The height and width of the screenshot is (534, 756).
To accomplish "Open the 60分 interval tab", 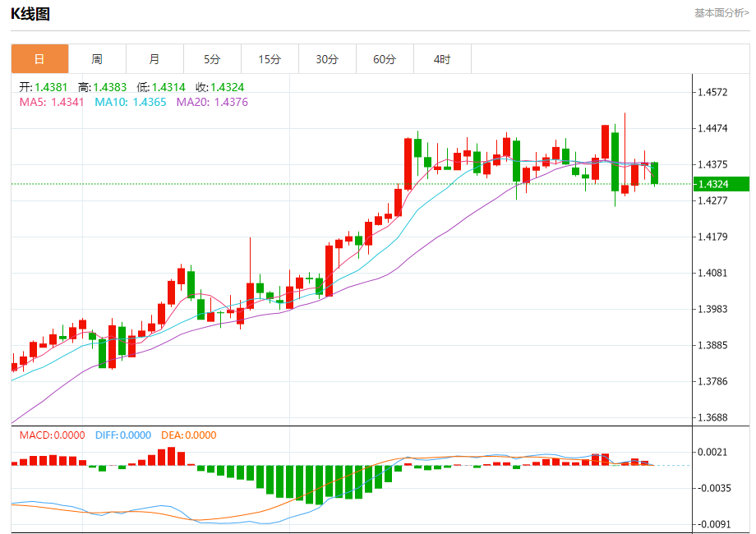I will pos(385,59).
